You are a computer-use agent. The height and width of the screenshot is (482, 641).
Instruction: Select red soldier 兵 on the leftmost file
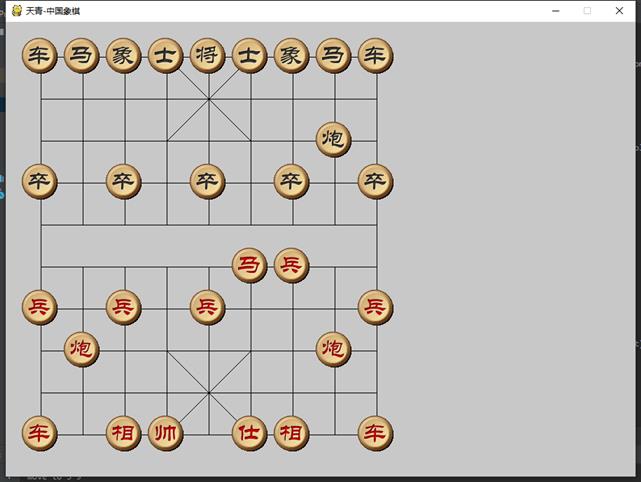coord(40,307)
